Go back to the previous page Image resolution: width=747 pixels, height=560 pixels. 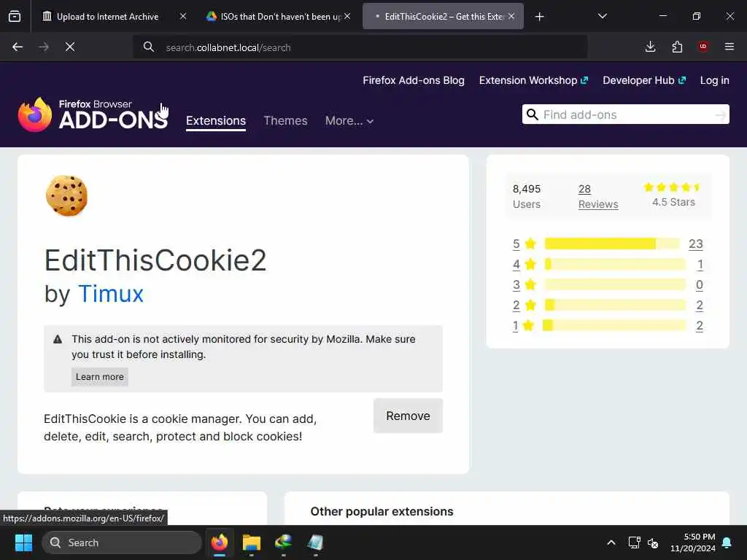tap(18, 47)
